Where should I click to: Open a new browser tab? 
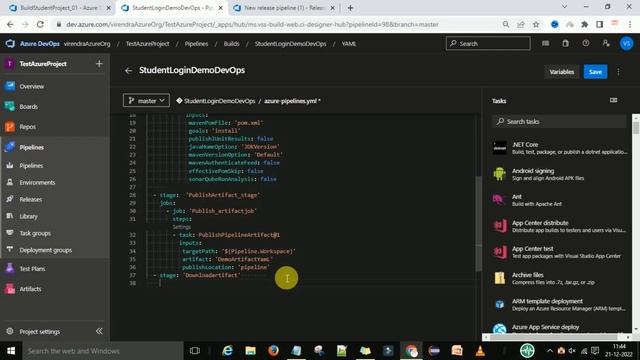tap(350, 8)
